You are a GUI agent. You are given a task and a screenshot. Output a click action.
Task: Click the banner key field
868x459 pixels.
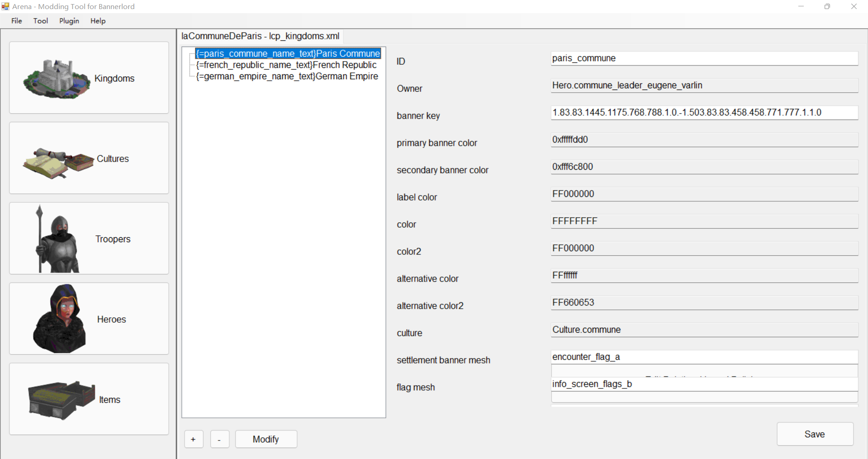pos(704,113)
